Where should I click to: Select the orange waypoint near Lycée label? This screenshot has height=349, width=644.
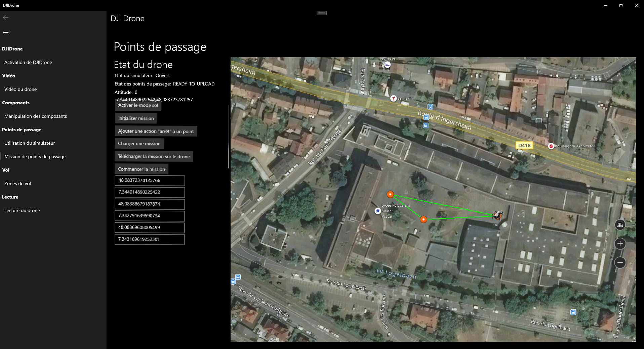coord(390,194)
